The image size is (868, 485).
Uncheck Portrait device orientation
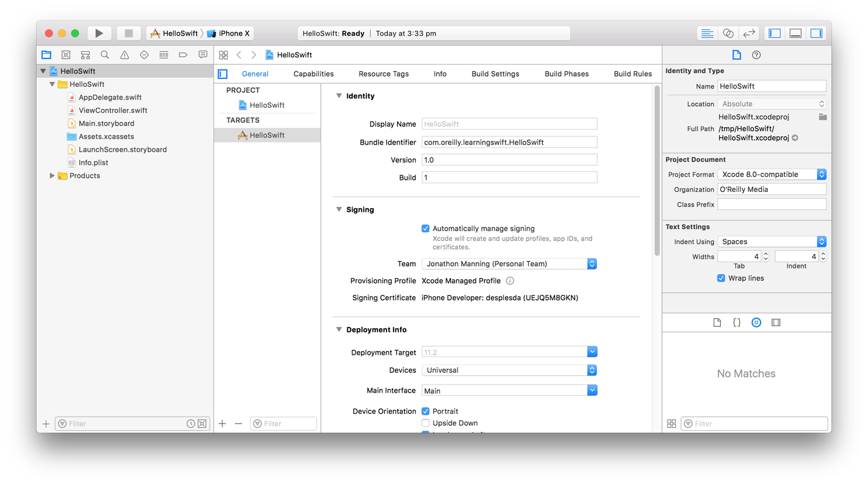pyautogui.click(x=426, y=411)
